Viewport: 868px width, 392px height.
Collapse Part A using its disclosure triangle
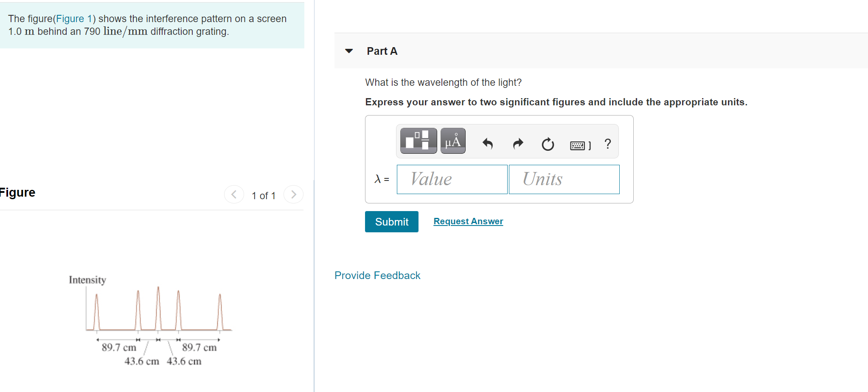pyautogui.click(x=348, y=51)
